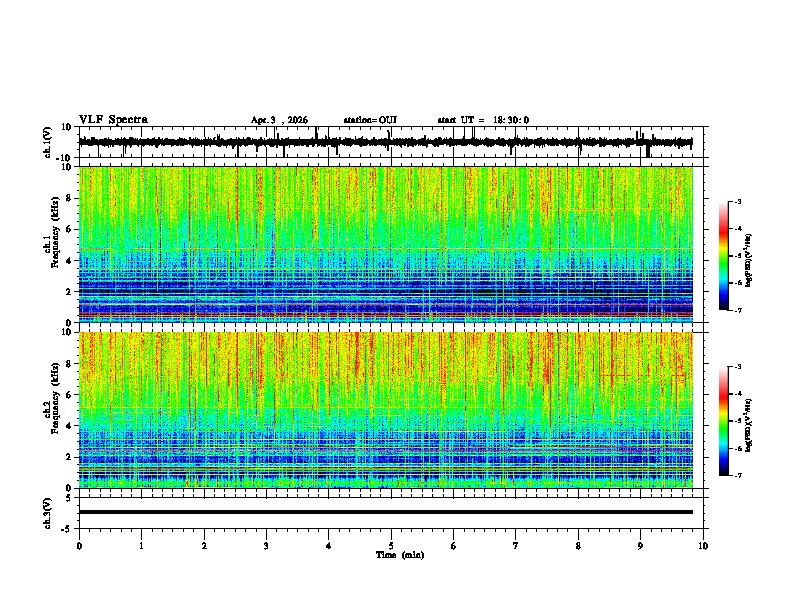
Task: Click tick label '7' on the time axis
Action: click(516, 546)
